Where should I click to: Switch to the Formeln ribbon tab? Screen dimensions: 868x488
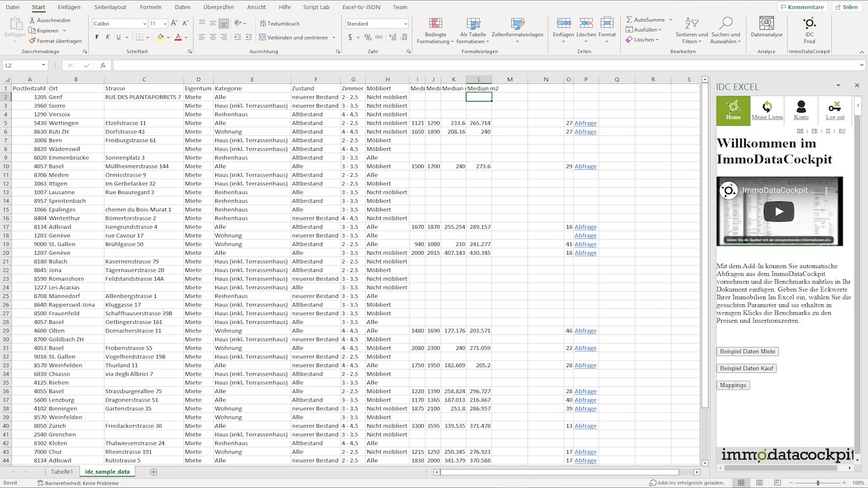(x=151, y=7)
